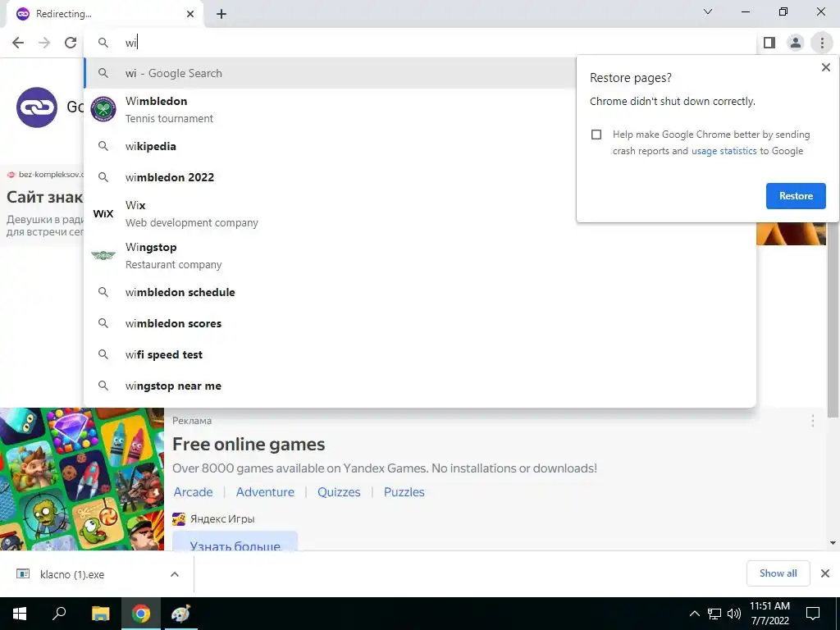Open the Free online games ad title
This screenshot has height=630, width=840.
[249, 445]
